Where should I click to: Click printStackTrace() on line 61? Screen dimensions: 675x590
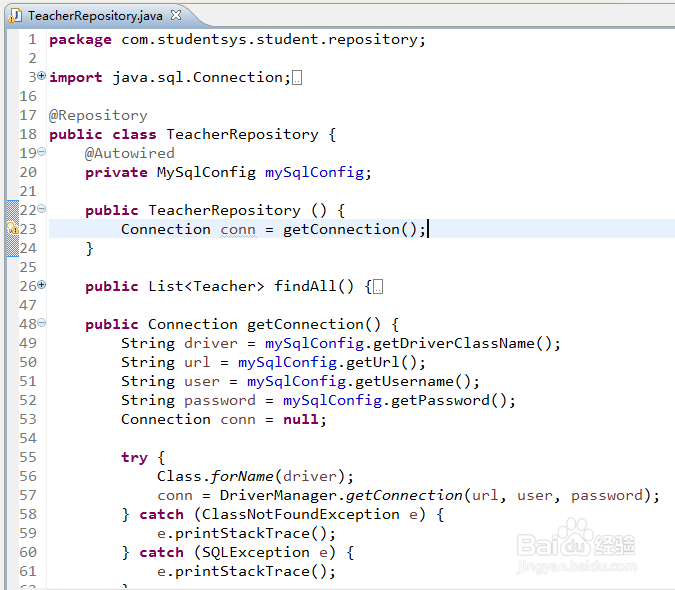[251, 571]
